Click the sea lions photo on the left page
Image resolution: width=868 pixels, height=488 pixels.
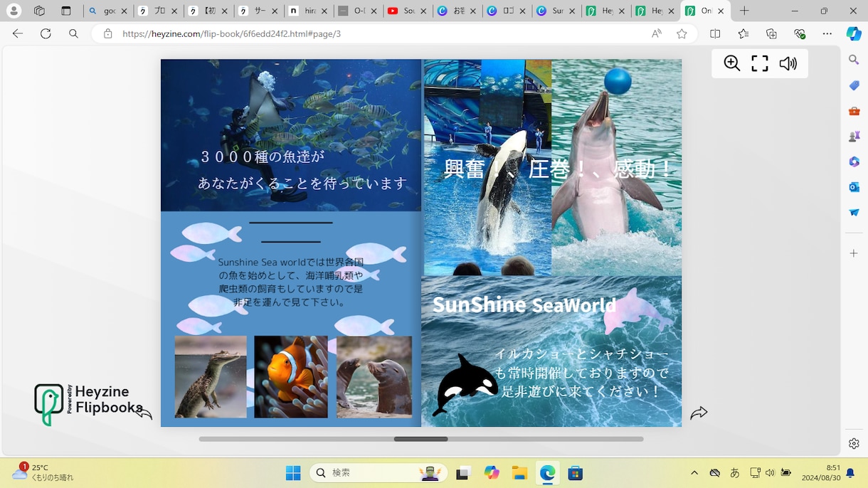374,377
